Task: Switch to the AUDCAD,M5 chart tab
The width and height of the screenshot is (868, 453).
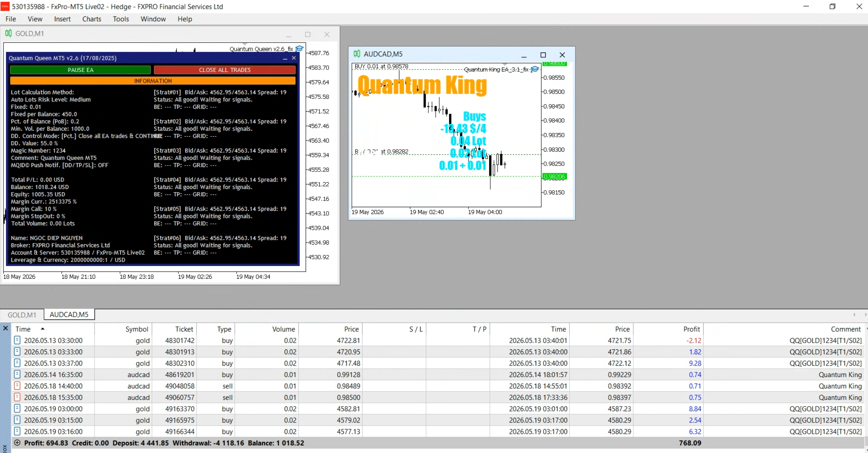Action: [x=69, y=314]
